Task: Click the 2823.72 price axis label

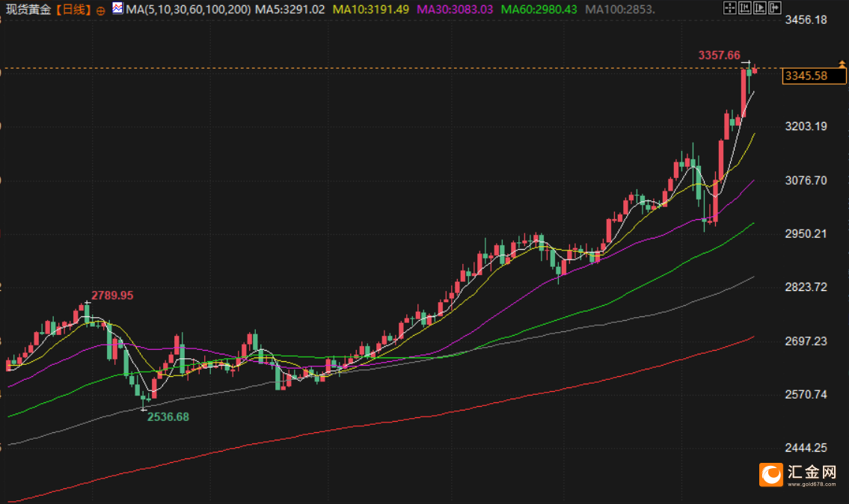Action: [806, 287]
